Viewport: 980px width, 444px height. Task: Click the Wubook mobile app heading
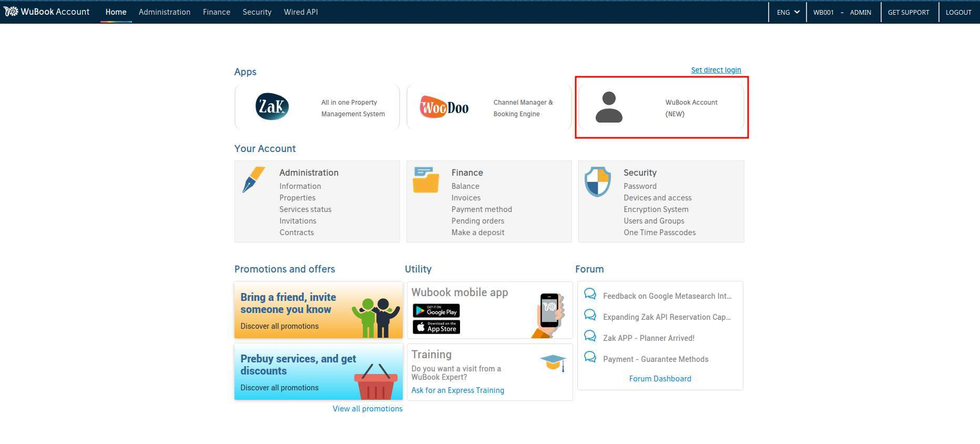pos(460,292)
